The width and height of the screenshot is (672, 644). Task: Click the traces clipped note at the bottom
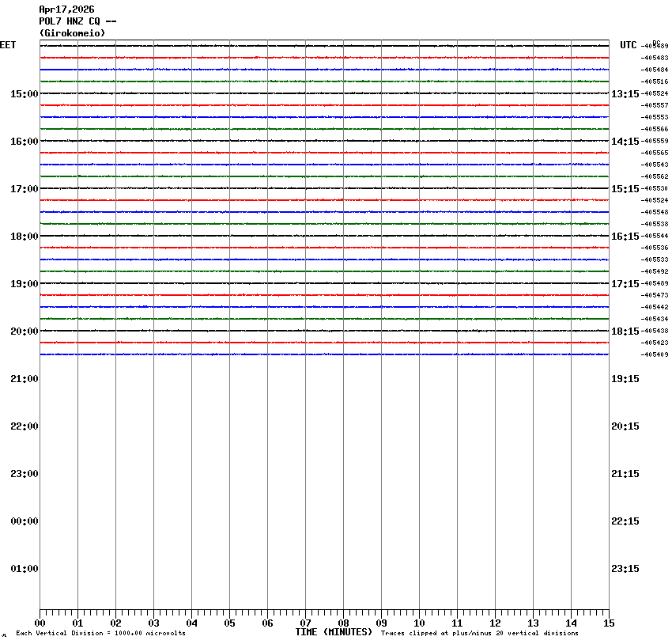click(x=479, y=633)
